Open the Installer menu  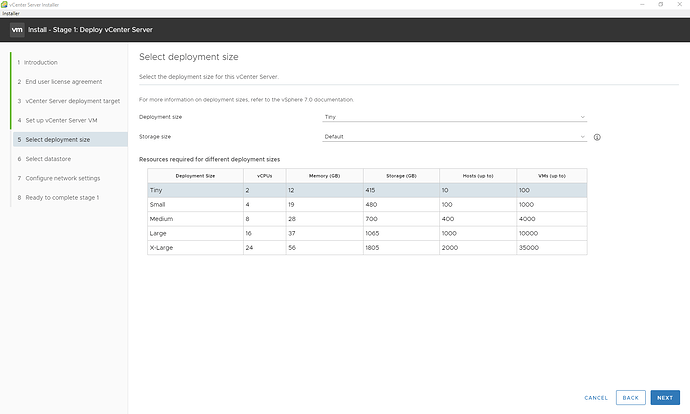click(11, 14)
